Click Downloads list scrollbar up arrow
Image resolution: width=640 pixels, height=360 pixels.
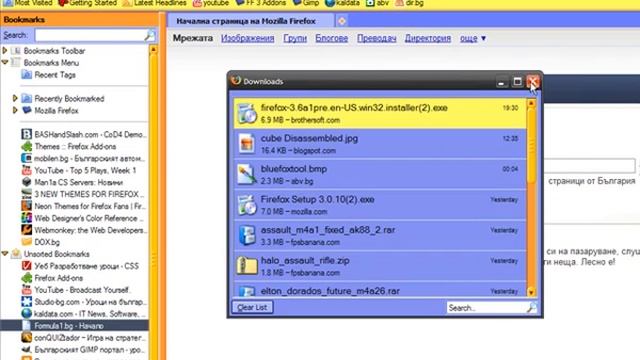coord(531,104)
